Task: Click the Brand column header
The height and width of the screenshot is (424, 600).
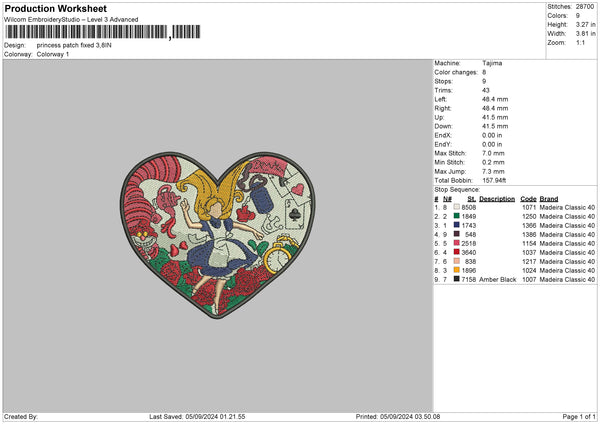Action: point(549,199)
